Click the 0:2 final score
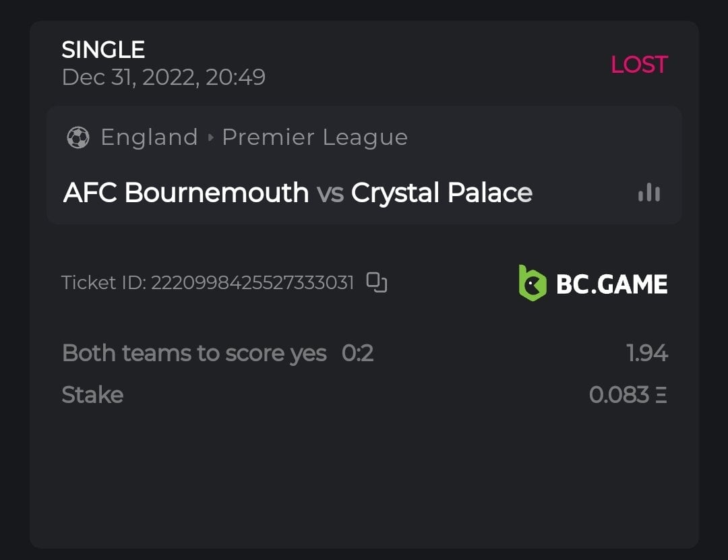This screenshot has height=560, width=728. (357, 353)
